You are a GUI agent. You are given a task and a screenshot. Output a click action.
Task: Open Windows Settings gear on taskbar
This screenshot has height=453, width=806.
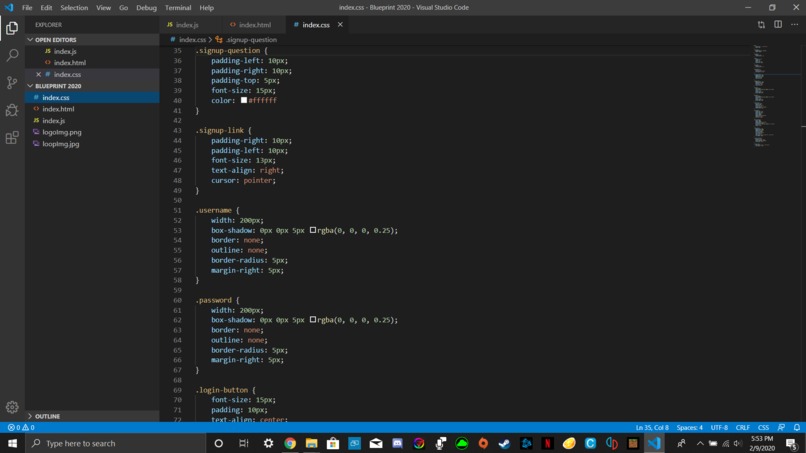pyautogui.click(x=268, y=443)
